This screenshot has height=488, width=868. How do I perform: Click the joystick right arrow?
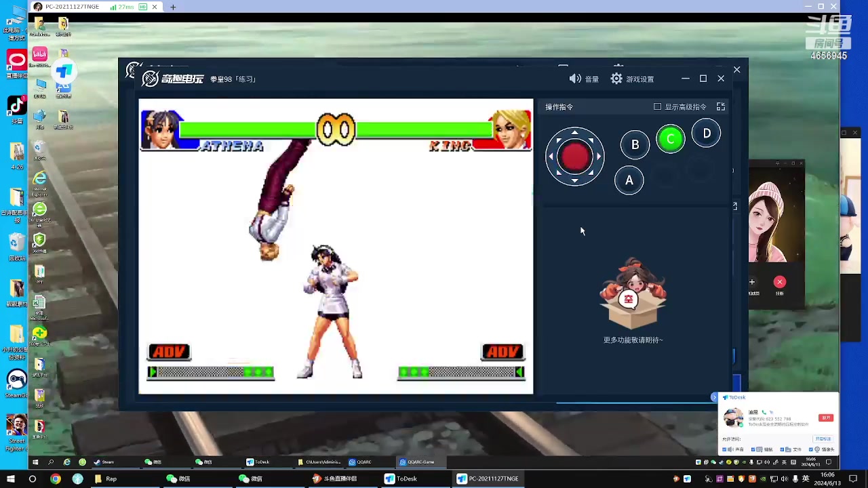click(599, 157)
